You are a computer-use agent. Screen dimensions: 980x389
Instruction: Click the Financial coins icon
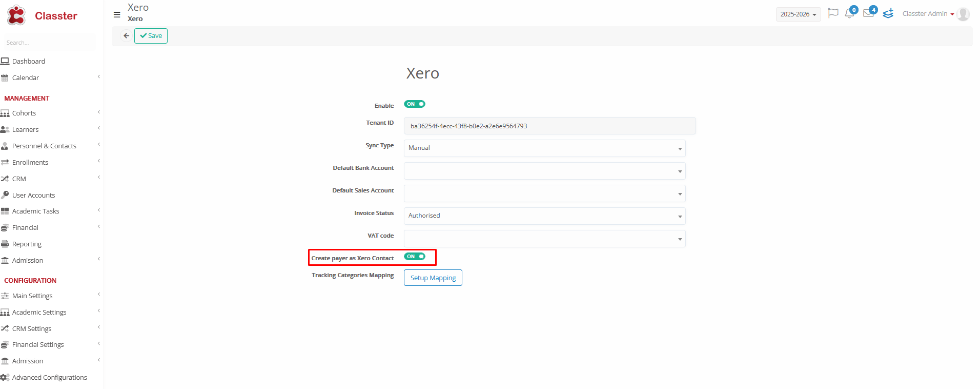[5, 227]
